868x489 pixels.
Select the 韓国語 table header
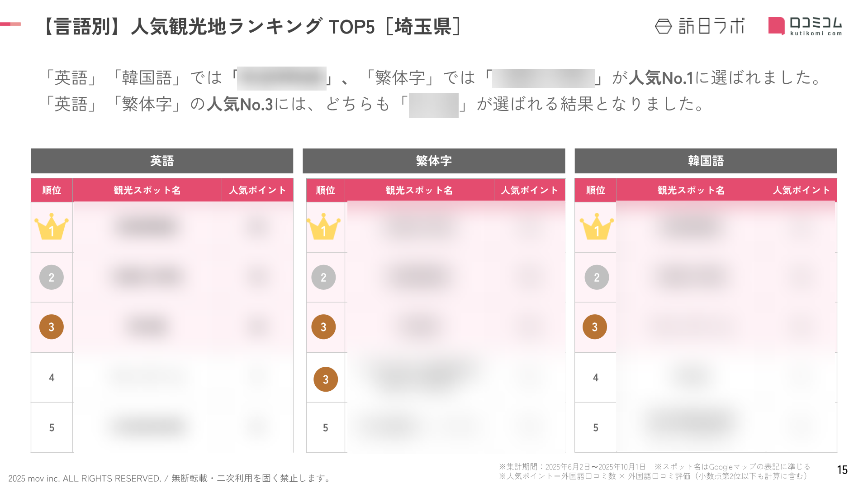[706, 161]
